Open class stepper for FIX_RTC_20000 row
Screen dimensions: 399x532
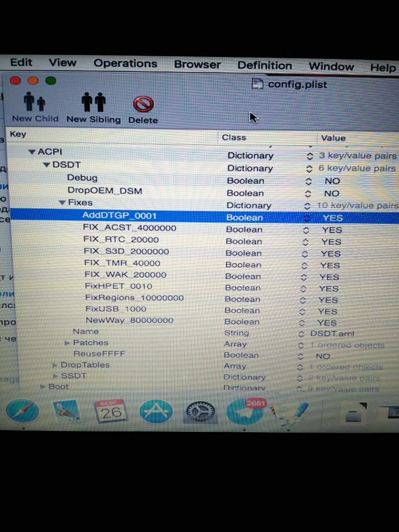(x=305, y=242)
